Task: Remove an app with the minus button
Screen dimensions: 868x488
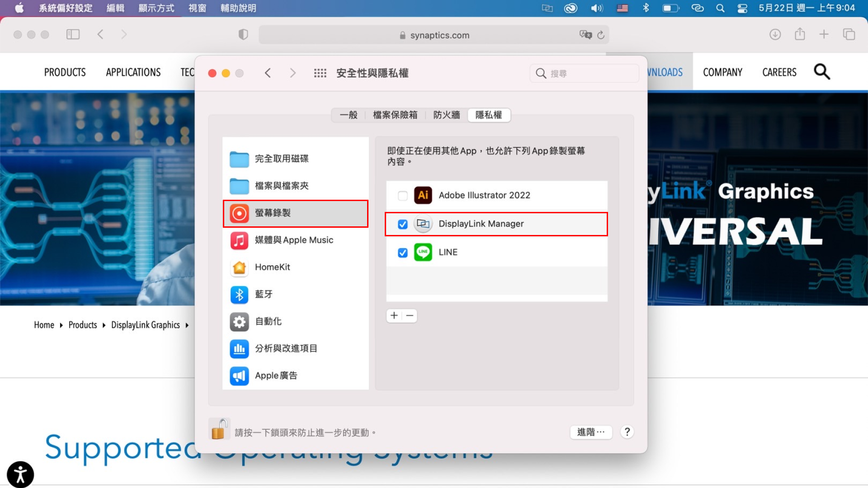Action: tap(410, 315)
